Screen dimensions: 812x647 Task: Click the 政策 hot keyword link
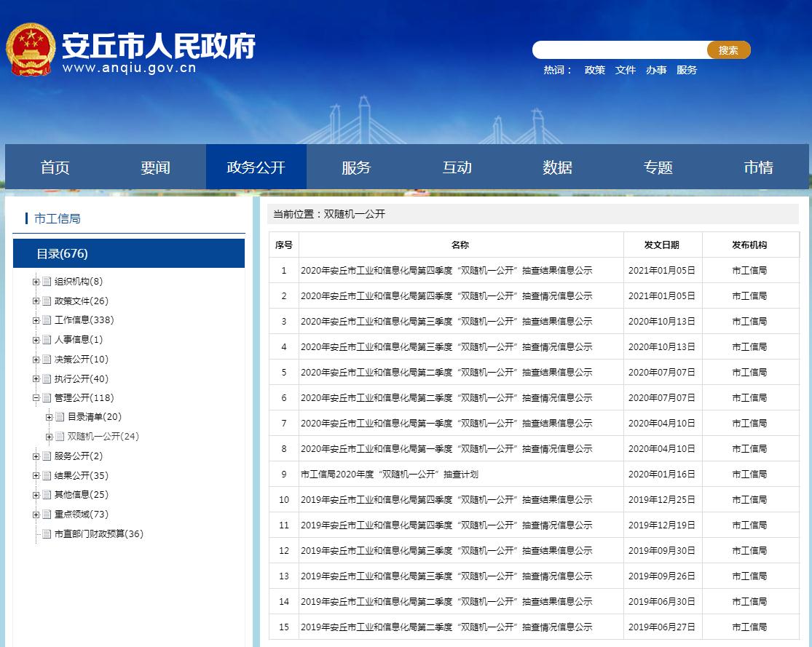594,71
